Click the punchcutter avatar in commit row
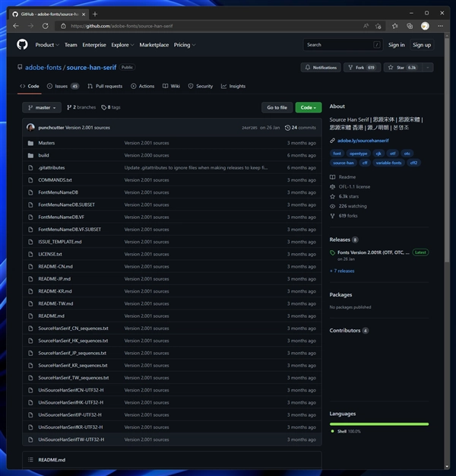The height and width of the screenshot is (476, 456). click(30, 128)
